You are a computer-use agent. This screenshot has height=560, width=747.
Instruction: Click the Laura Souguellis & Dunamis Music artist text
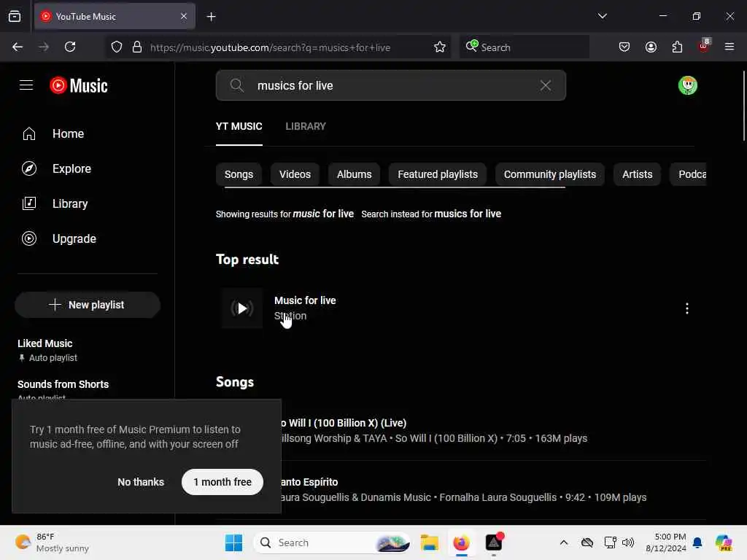tap(355, 497)
